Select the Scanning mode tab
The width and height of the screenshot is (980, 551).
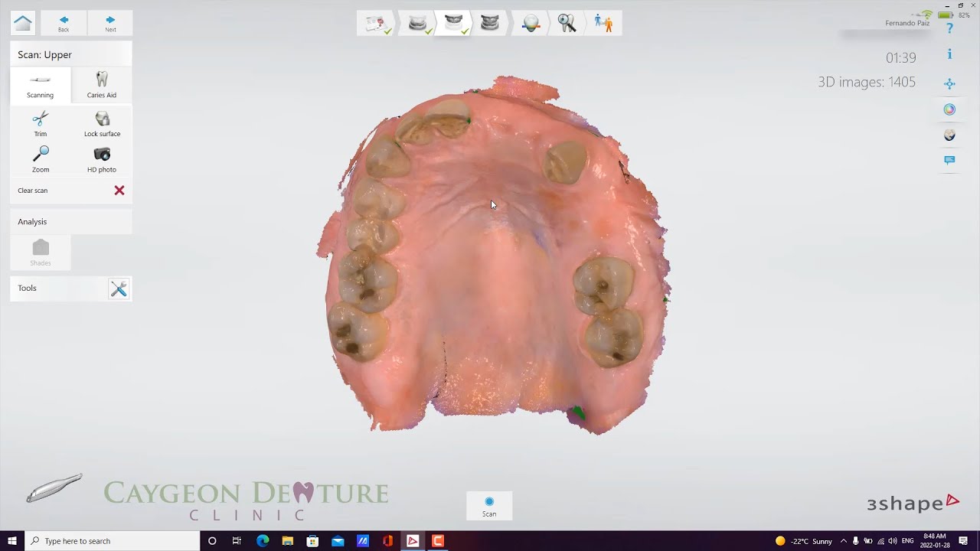pyautogui.click(x=40, y=85)
